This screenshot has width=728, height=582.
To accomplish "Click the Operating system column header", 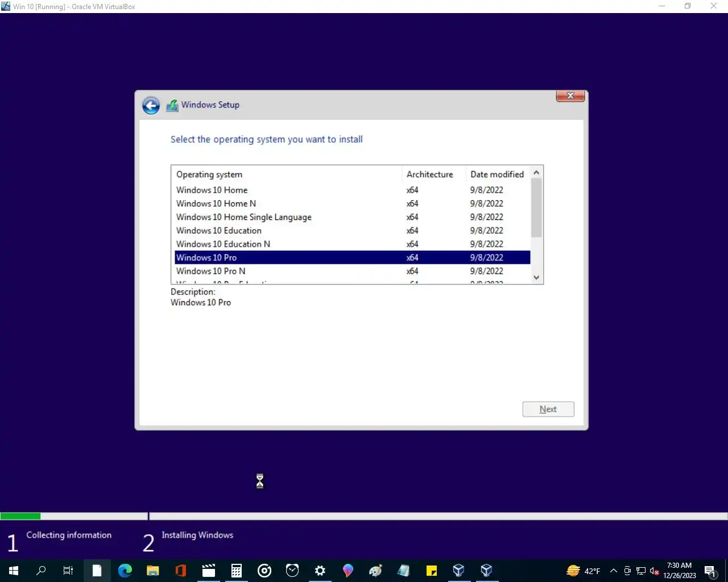I will tap(287, 174).
